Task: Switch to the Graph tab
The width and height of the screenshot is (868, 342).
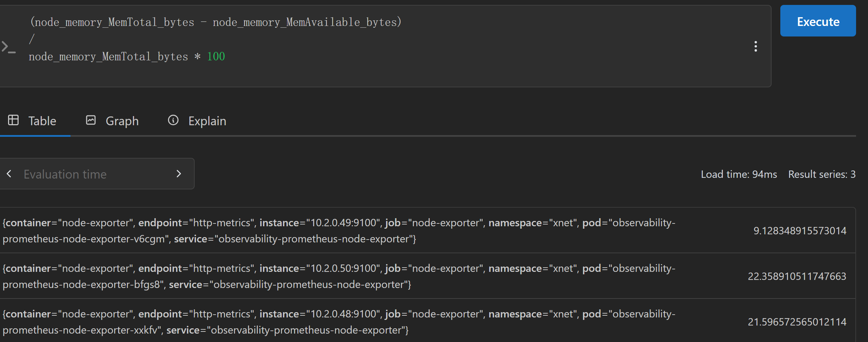Action: pos(113,121)
